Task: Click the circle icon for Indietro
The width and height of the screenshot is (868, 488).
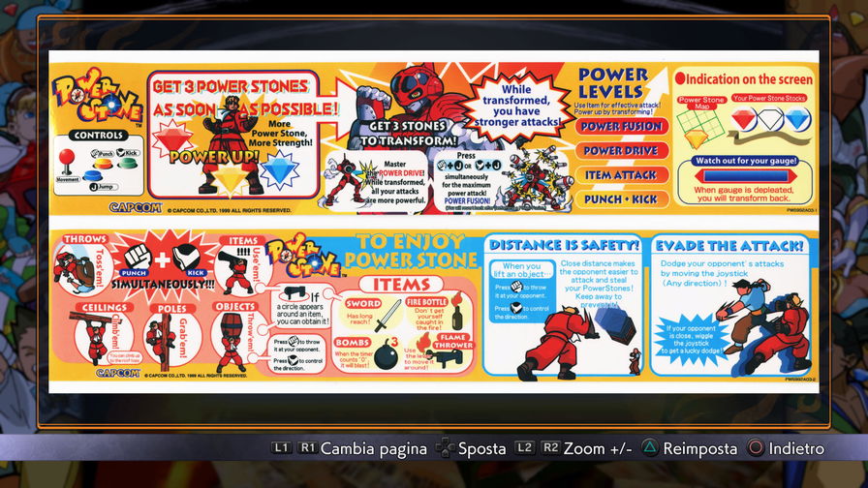Action: coord(756,448)
